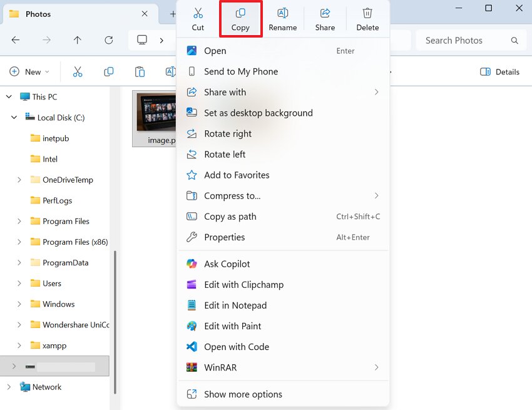Select Open with Code

283,347
